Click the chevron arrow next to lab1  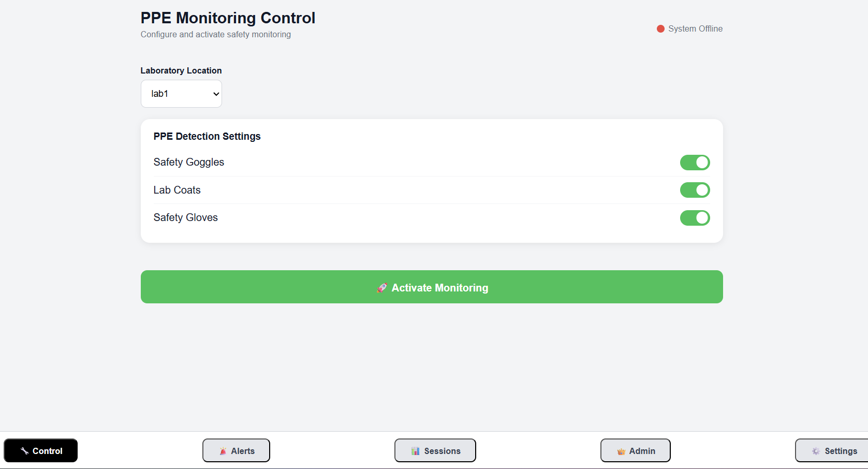216,94
